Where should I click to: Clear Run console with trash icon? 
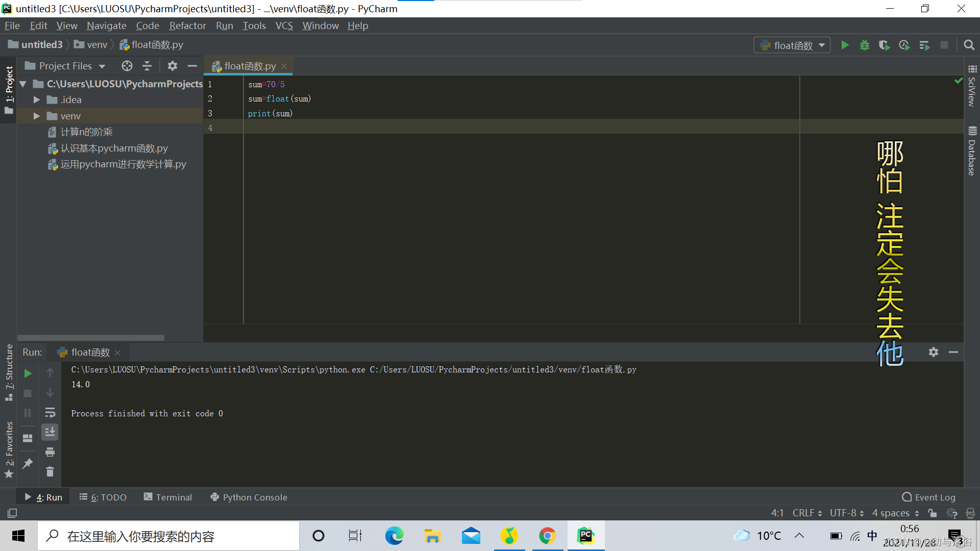50,472
